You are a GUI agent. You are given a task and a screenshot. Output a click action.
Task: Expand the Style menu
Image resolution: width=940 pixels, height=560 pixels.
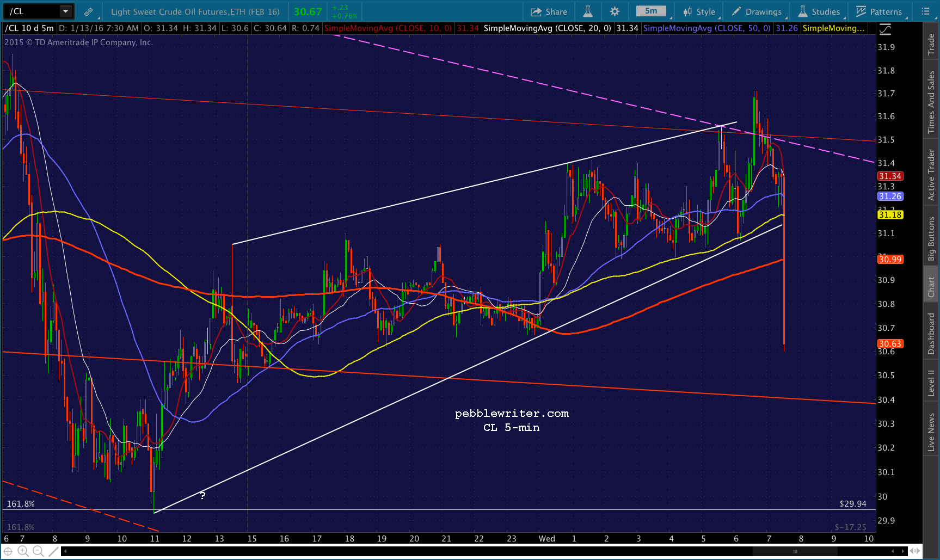[699, 11]
